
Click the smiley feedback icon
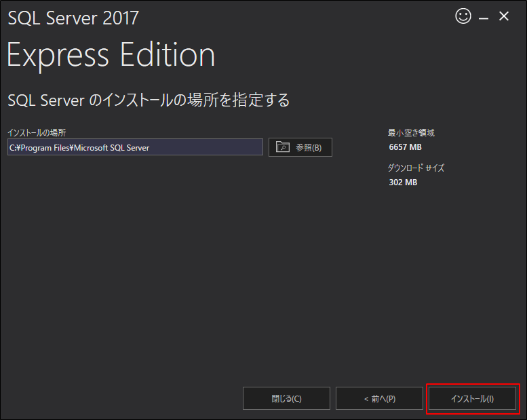click(463, 16)
